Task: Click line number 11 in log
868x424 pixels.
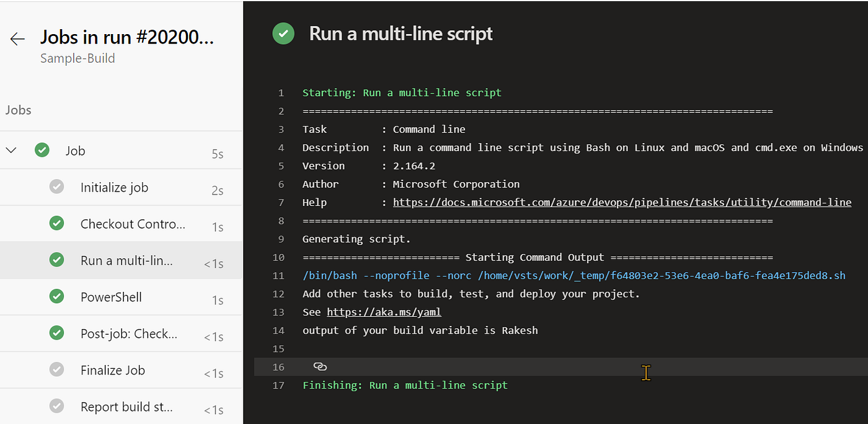Action: [x=278, y=276]
